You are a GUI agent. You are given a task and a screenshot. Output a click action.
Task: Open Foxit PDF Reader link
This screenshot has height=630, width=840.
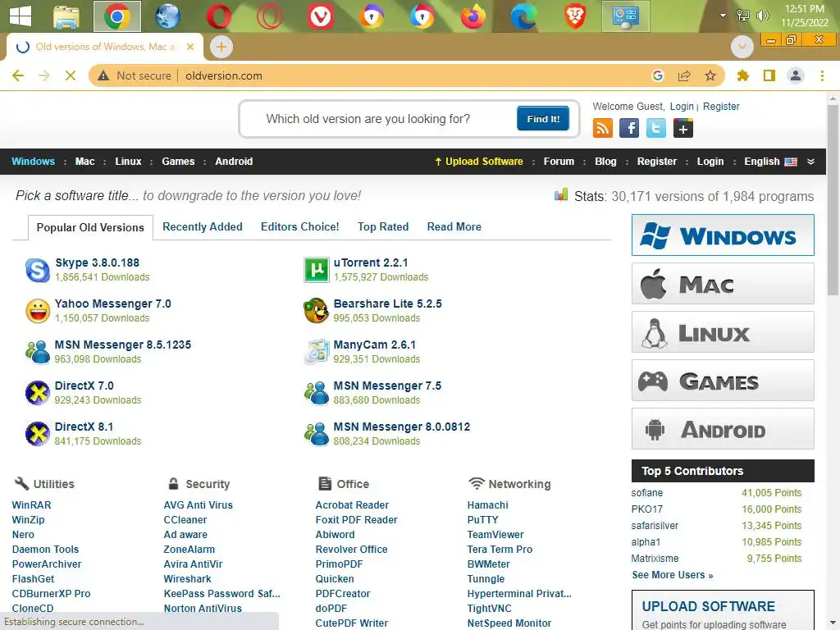[x=356, y=519]
